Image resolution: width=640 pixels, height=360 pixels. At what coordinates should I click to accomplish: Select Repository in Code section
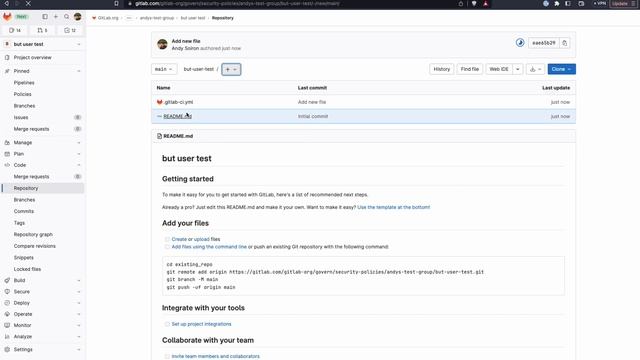tap(43, 188)
